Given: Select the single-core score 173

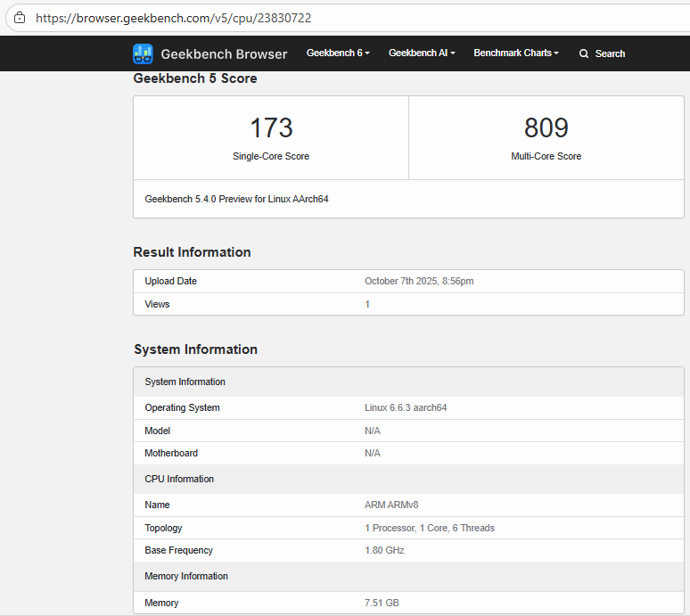Looking at the screenshot, I should [x=271, y=127].
